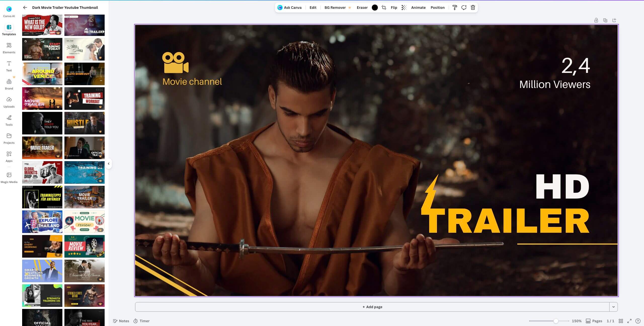The width and height of the screenshot is (644, 326).
Task: Go back with the left arrow
Action: [25, 8]
